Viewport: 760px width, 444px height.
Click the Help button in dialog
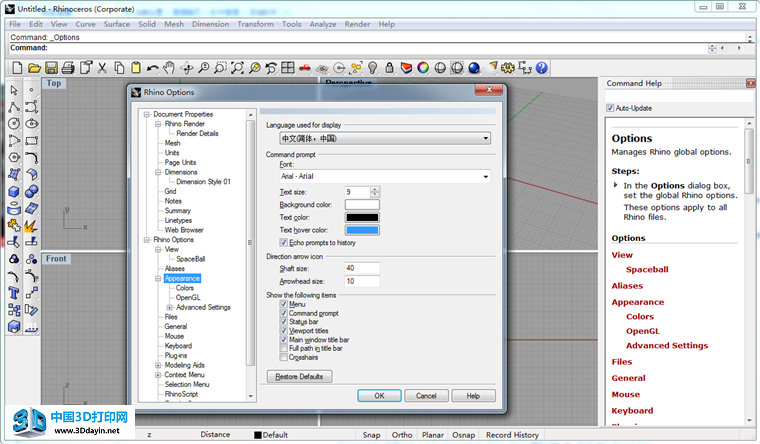click(473, 396)
